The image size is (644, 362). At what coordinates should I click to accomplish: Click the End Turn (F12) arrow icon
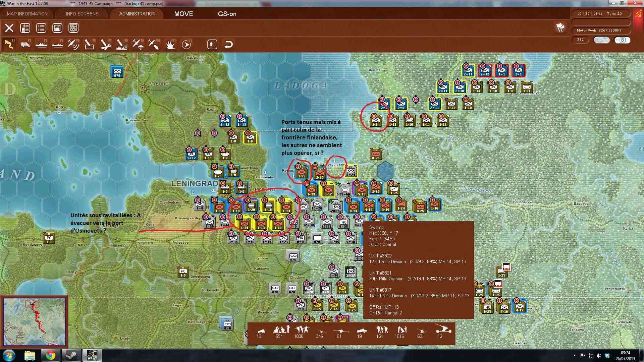[186, 44]
